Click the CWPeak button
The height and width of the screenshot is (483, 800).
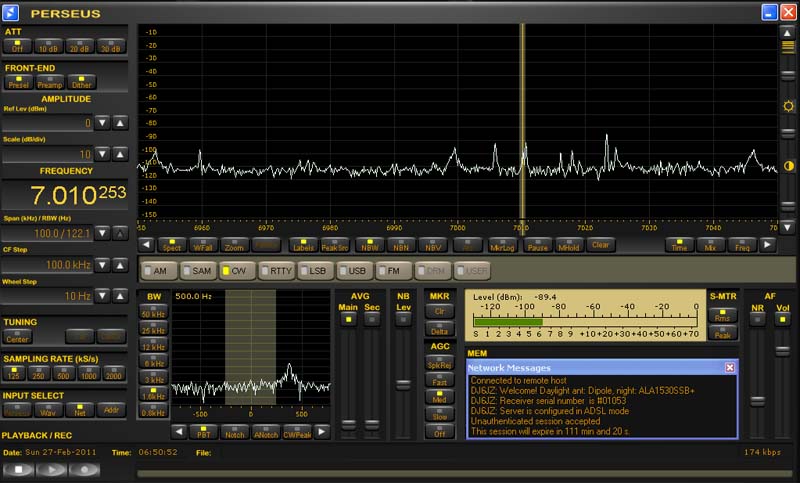[x=297, y=432]
